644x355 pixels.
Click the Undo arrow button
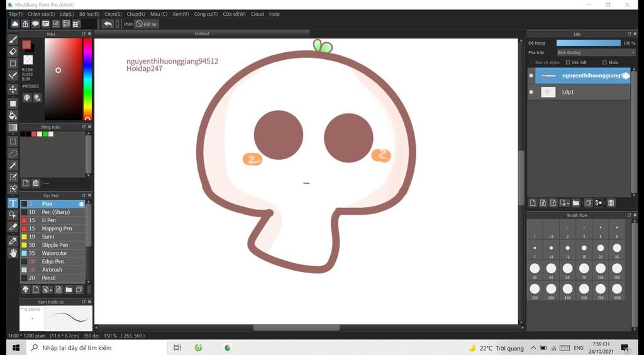tap(108, 24)
